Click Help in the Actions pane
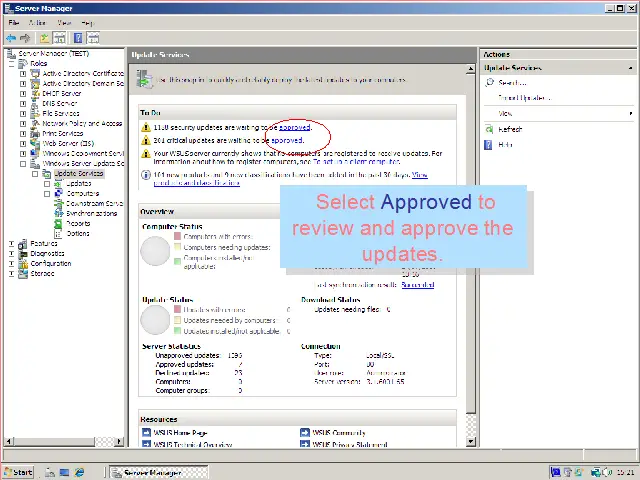640x480 pixels. click(505, 144)
